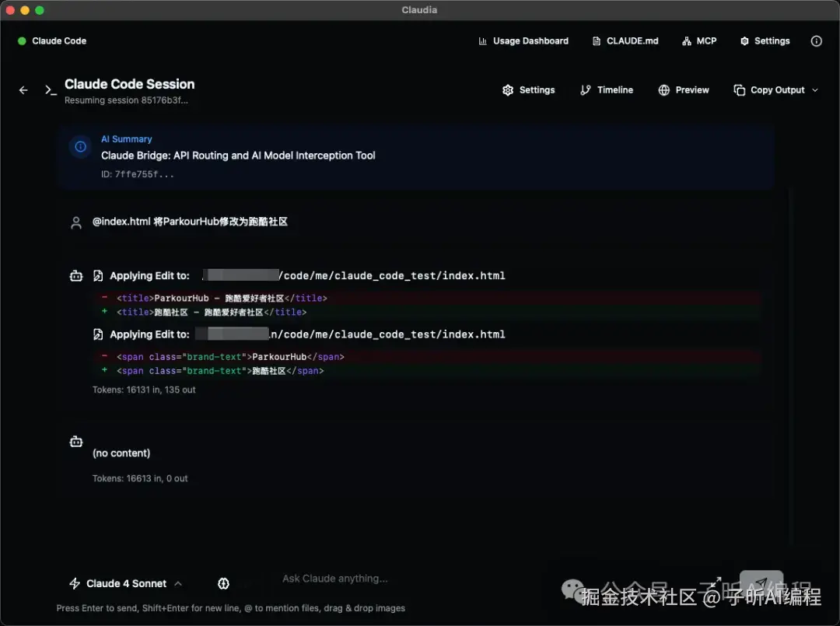The width and height of the screenshot is (840, 626).
Task: Open the Copy Output dropdown arrow
Action: point(814,89)
